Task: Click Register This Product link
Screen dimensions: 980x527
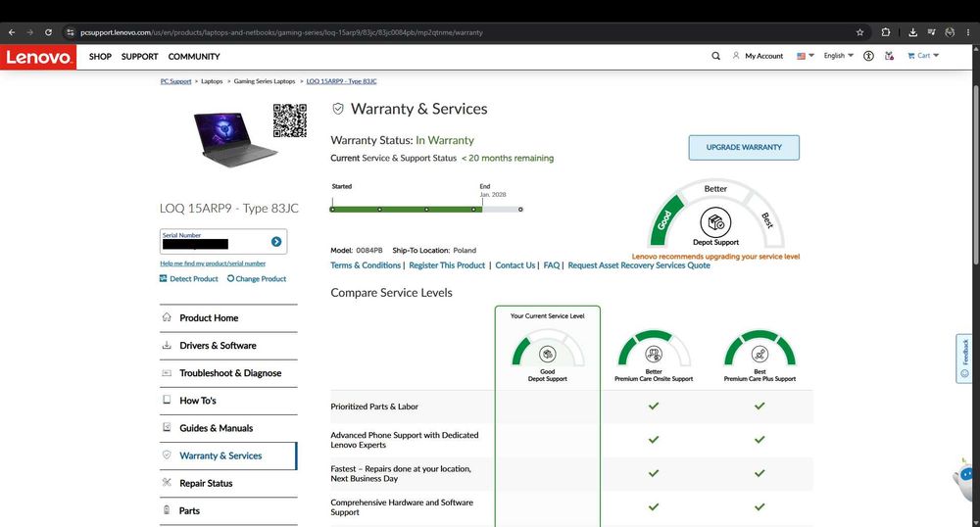Action: point(447,265)
